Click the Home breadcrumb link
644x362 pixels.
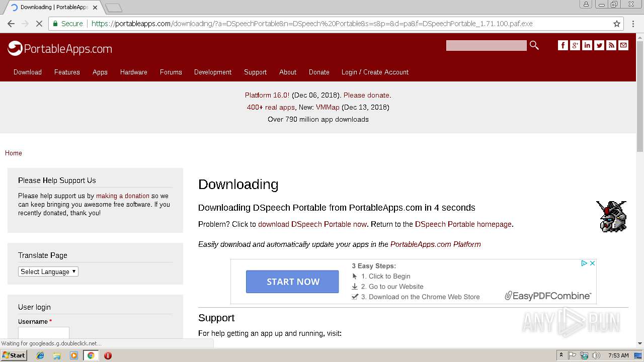(14, 153)
